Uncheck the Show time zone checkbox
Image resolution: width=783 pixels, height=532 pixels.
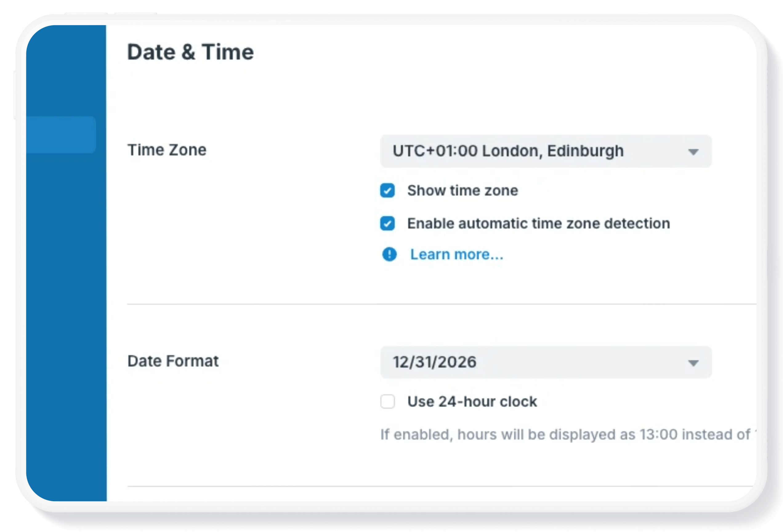[x=387, y=190]
